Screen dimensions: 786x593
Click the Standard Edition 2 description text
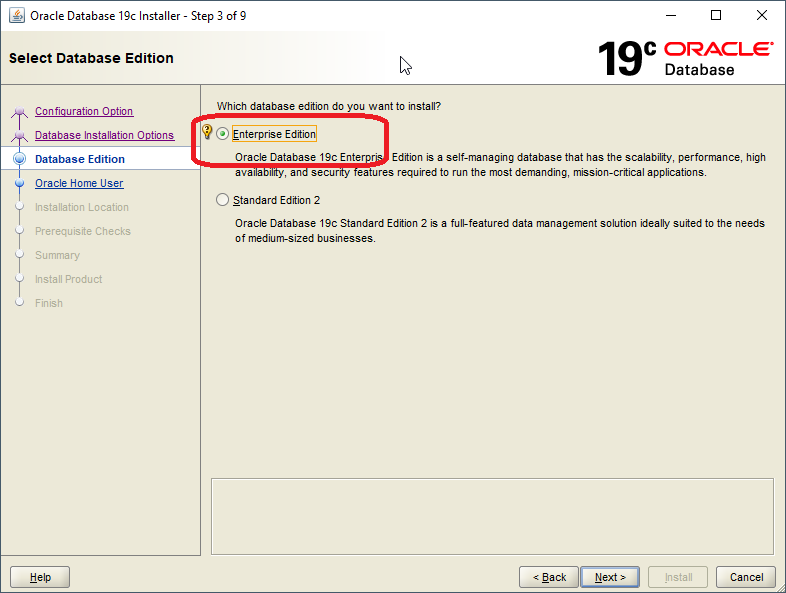pyautogui.click(x=500, y=231)
